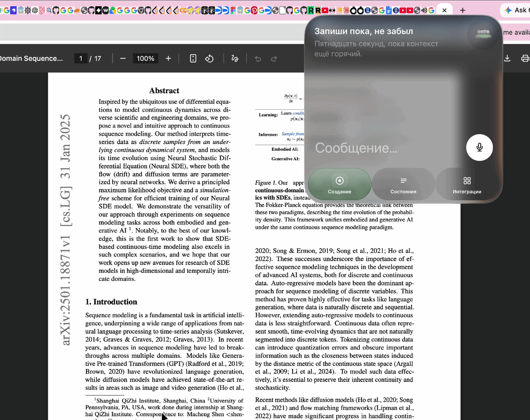Click the Learning: row label in figure
Viewport: 530px width, 420px height.
[268, 115]
